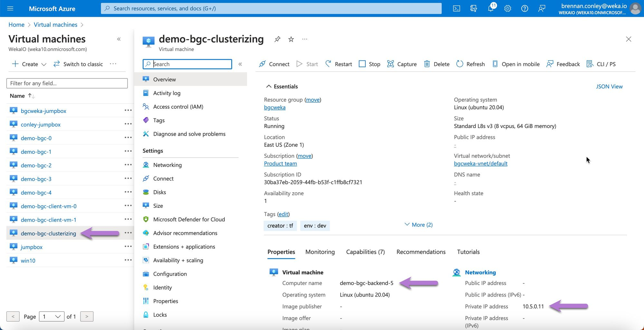Switch to the Monitoring tab
Image resolution: width=644 pixels, height=330 pixels.
pos(320,252)
